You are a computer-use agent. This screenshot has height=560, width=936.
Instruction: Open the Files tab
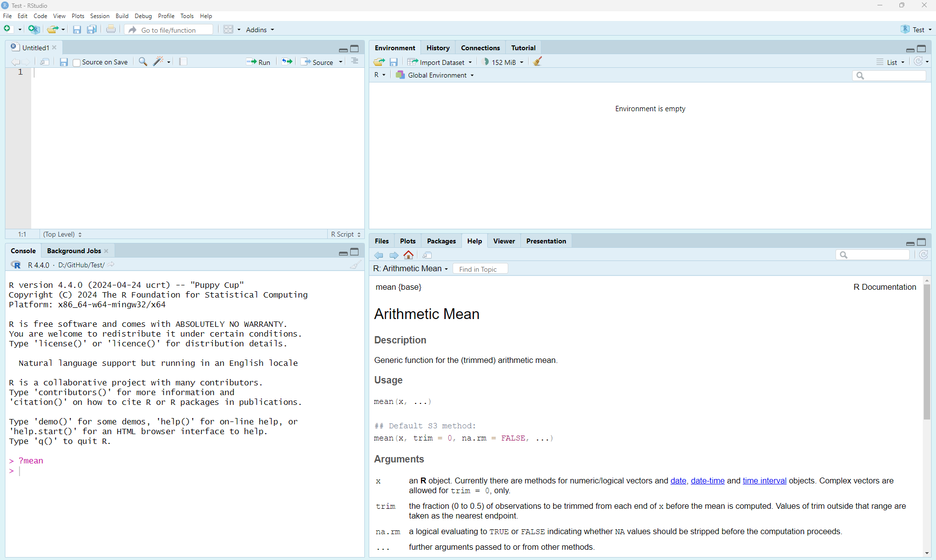pyautogui.click(x=381, y=241)
